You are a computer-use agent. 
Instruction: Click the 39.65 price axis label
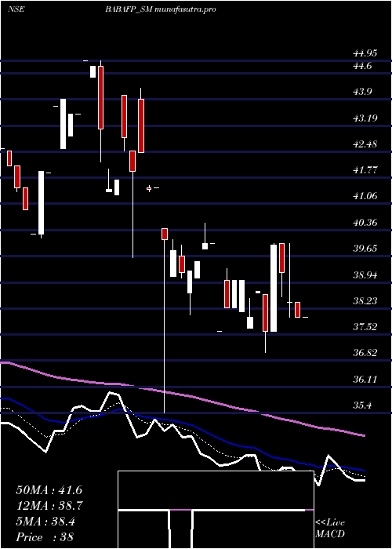tap(365, 249)
